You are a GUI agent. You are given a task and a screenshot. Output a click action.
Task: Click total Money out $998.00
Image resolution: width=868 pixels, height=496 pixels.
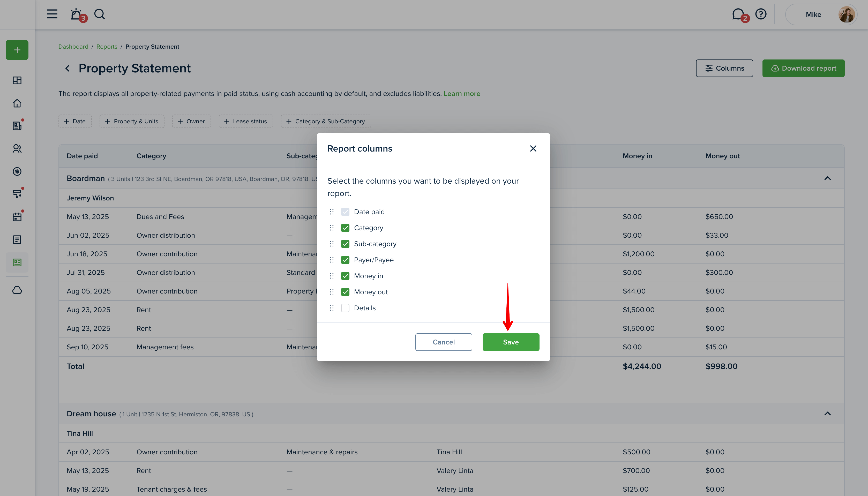tap(722, 366)
